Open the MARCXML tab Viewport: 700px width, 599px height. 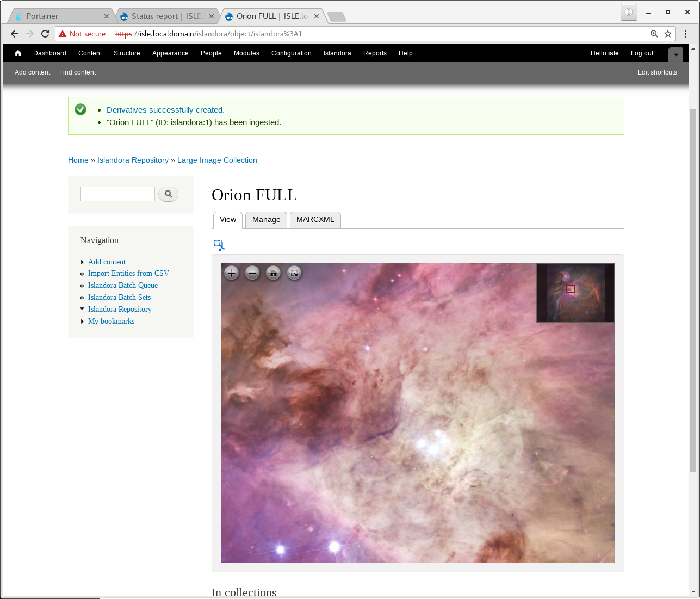coord(315,220)
